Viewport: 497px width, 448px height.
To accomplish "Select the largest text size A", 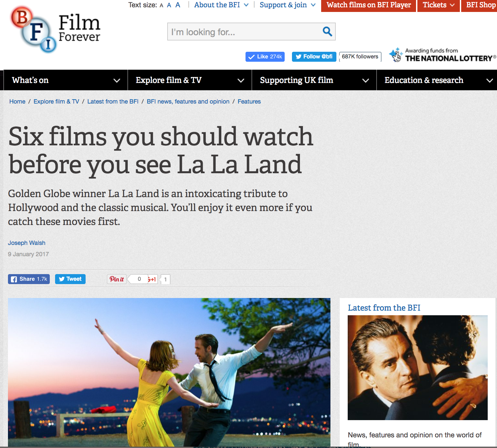I will pyautogui.click(x=178, y=5).
